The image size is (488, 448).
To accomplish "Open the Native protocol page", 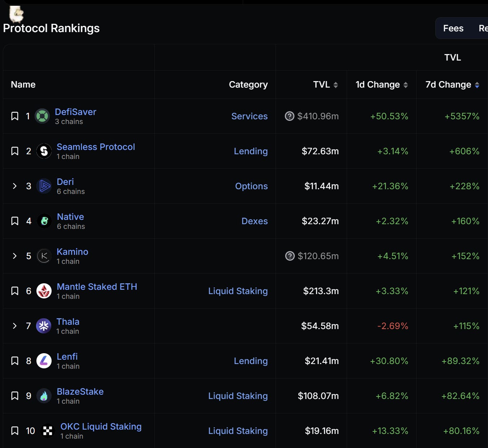I will [70, 217].
